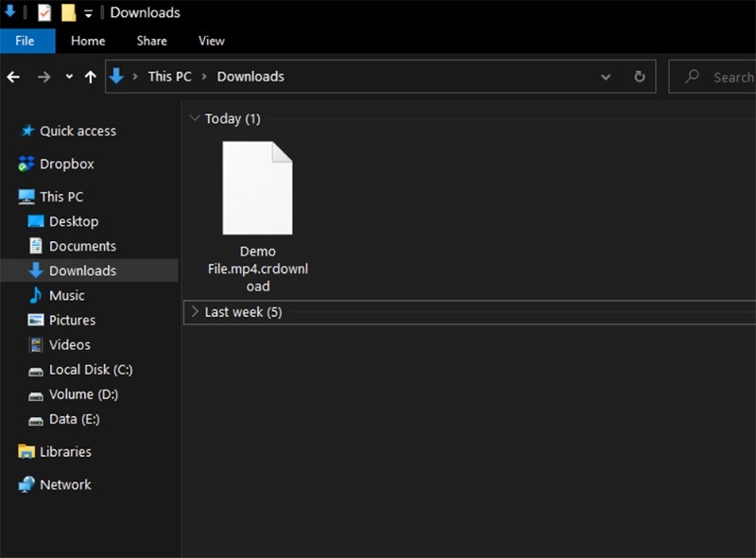Click This PC in the address breadcrumb
The width and height of the screenshot is (756, 558).
[x=170, y=77]
